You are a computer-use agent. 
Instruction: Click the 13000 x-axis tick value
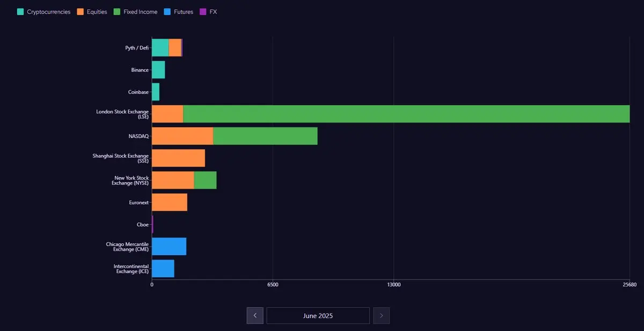[x=394, y=284]
